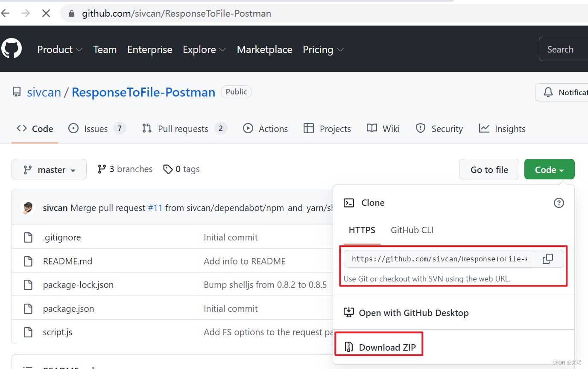Open the Issues tab

[97, 129]
